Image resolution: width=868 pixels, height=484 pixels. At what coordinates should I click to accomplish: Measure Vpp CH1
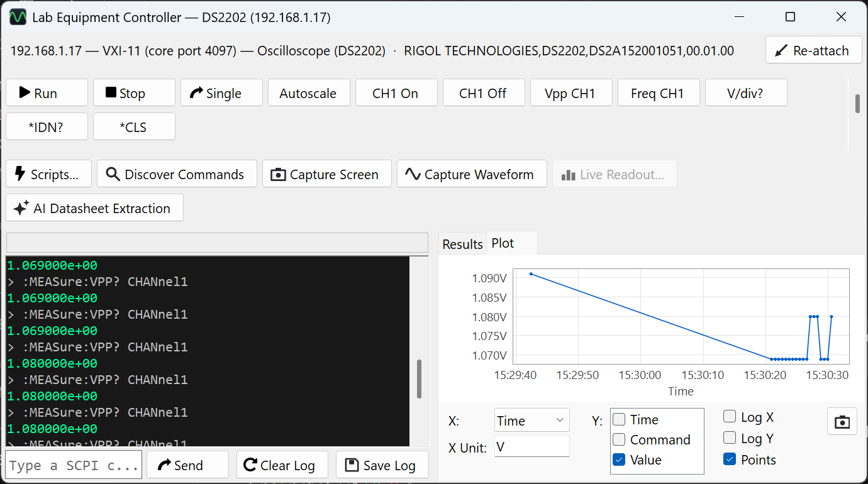pos(570,93)
